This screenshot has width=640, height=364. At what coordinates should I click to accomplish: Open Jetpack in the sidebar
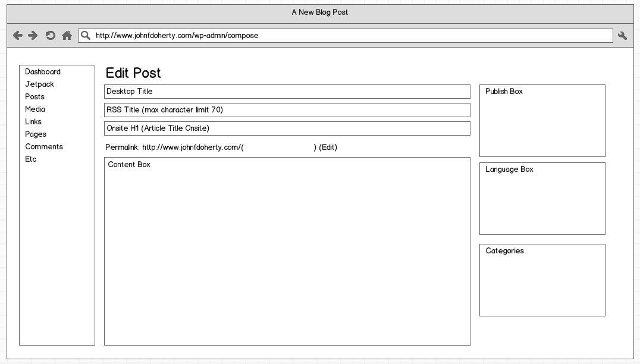pyautogui.click(x=40, y=84)
